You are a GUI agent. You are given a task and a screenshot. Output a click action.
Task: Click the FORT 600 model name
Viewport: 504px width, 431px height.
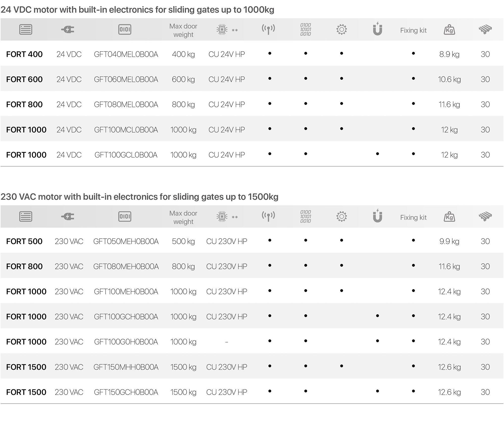click(x=24, y=79)
